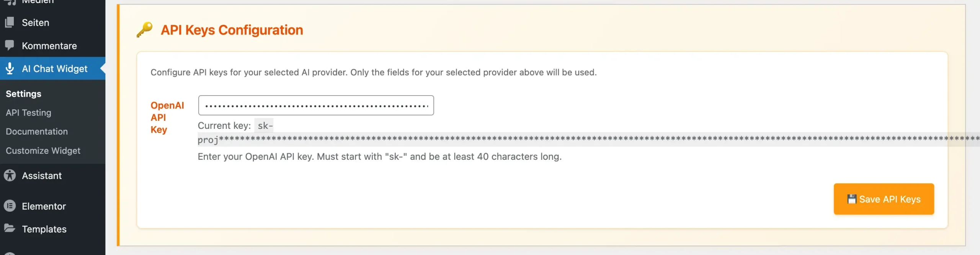
Task: Click the Kommentare speech bubble icon
Action: [10, 45]
